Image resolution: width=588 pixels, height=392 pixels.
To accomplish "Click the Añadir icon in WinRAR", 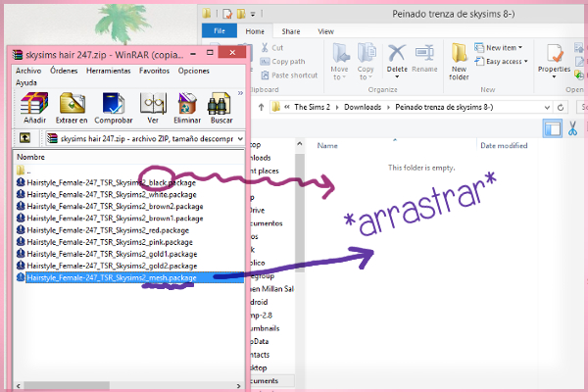I will pos(34,108).
